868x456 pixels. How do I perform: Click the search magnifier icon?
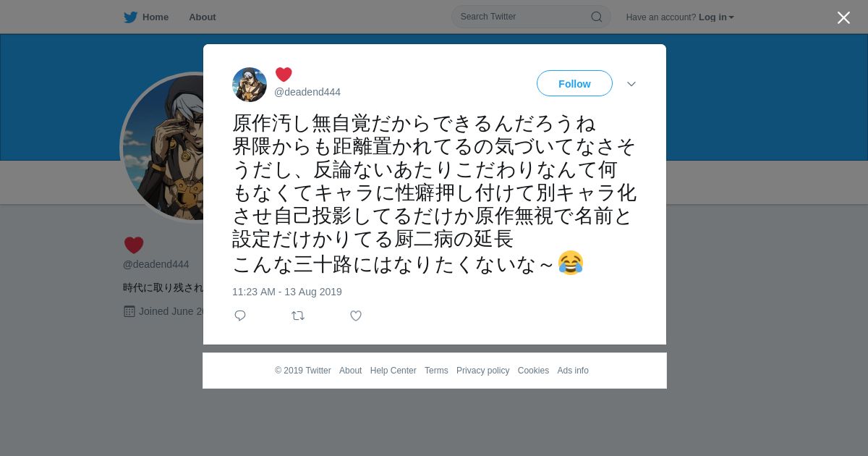597,17
